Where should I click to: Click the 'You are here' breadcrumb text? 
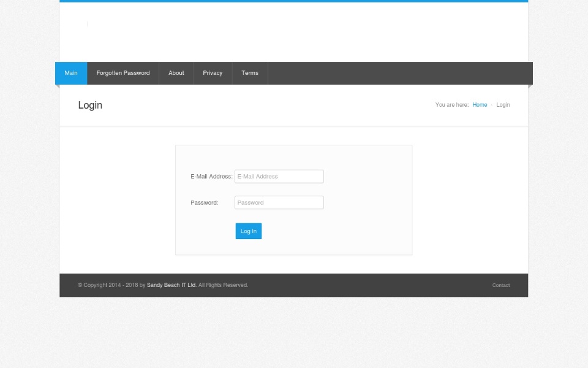coord(451,105)
